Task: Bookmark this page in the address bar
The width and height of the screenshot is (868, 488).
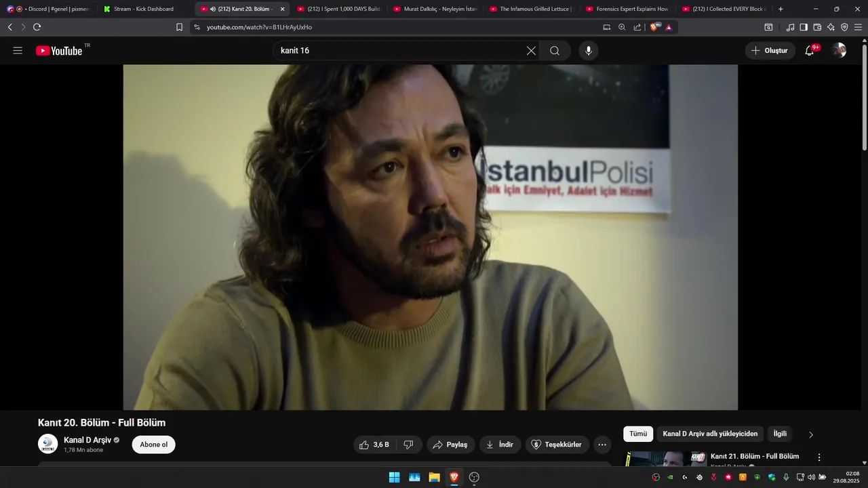Action: click(x=179, y=27)
